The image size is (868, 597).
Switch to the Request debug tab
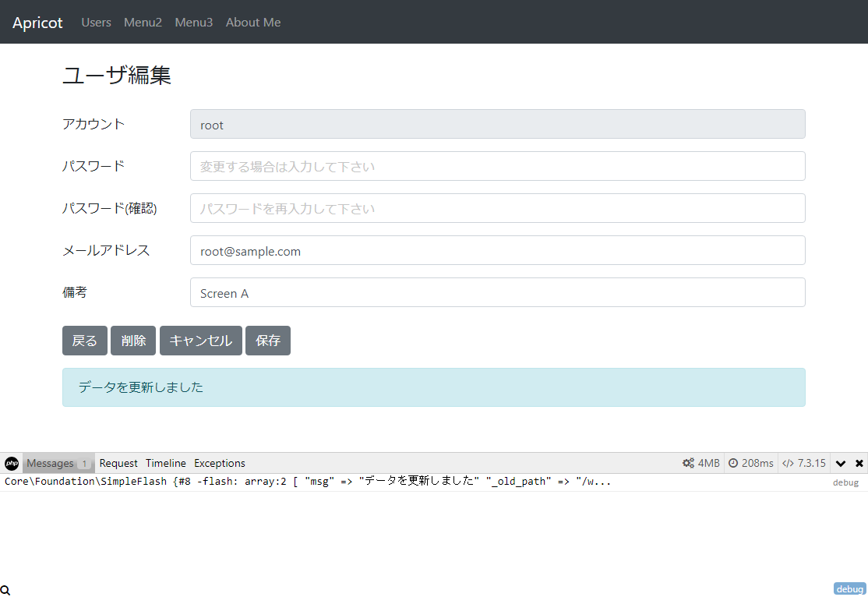pos(118,463)
